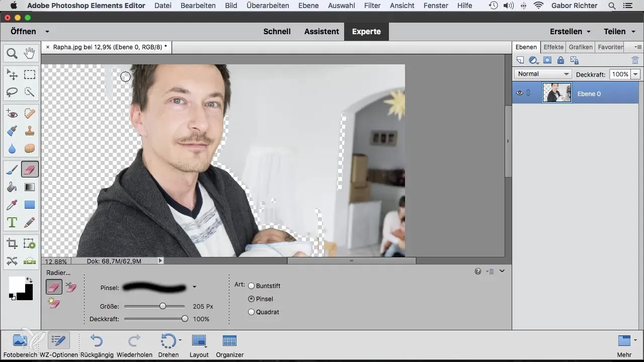Switch to the Effekte panel tab
The height and width of the screenshot is (362, 644).
tap(553, 47)
